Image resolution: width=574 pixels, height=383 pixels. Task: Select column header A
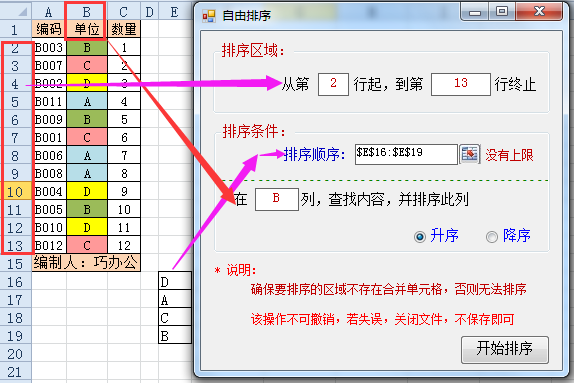(x=49, y=12)
